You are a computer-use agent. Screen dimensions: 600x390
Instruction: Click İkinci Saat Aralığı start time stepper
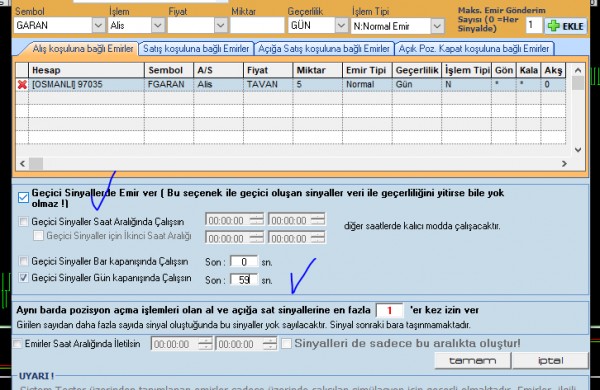(256, 238)
